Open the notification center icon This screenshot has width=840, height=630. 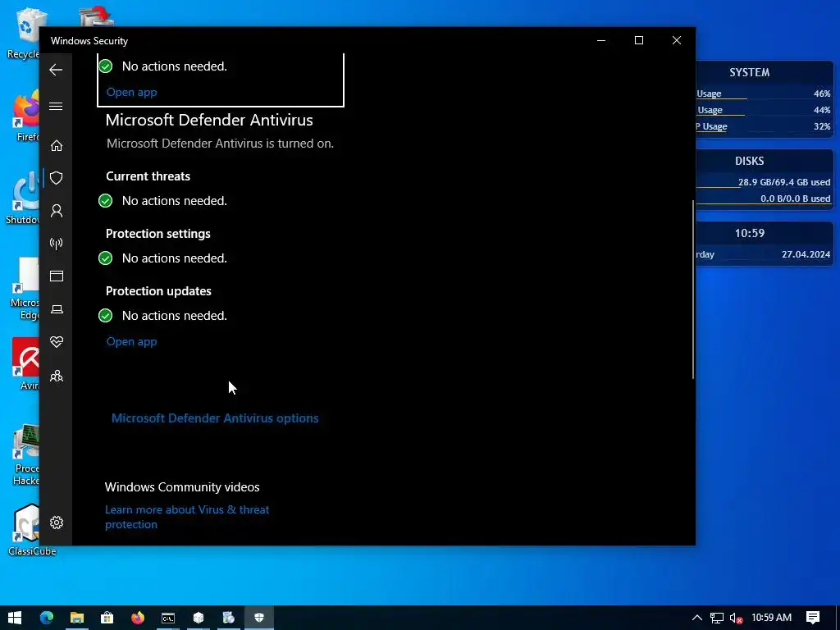813,618
